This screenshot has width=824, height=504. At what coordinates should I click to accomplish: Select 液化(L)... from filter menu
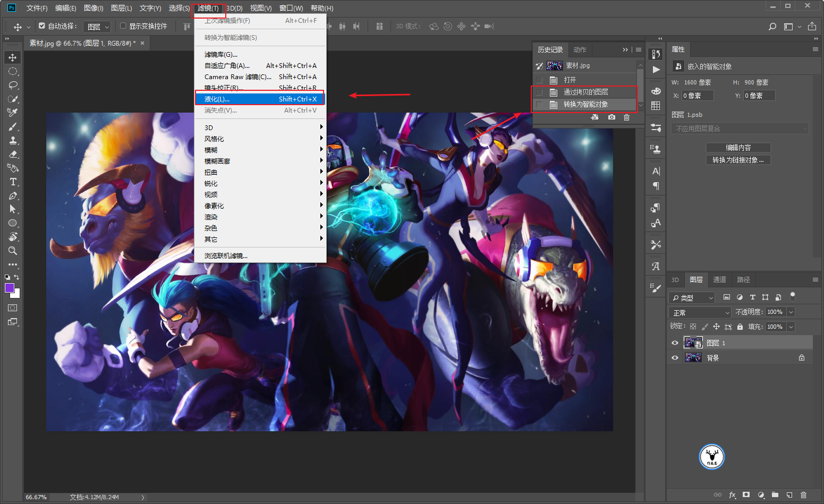pos(260,99)
